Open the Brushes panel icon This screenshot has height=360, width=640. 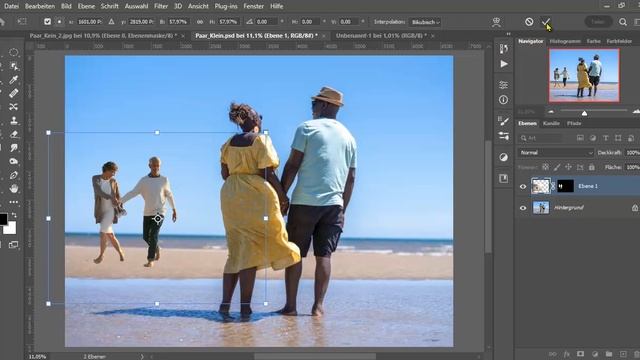(504, 136)
